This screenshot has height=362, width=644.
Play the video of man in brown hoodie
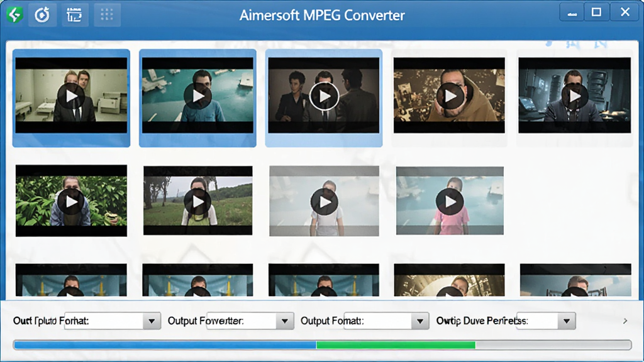coord(450,96)
